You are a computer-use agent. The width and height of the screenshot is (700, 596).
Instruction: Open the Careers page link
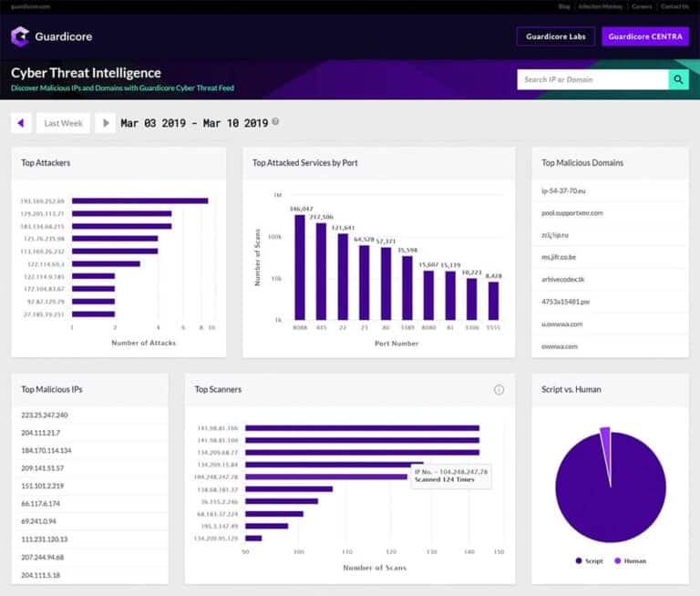coord(642,6)
